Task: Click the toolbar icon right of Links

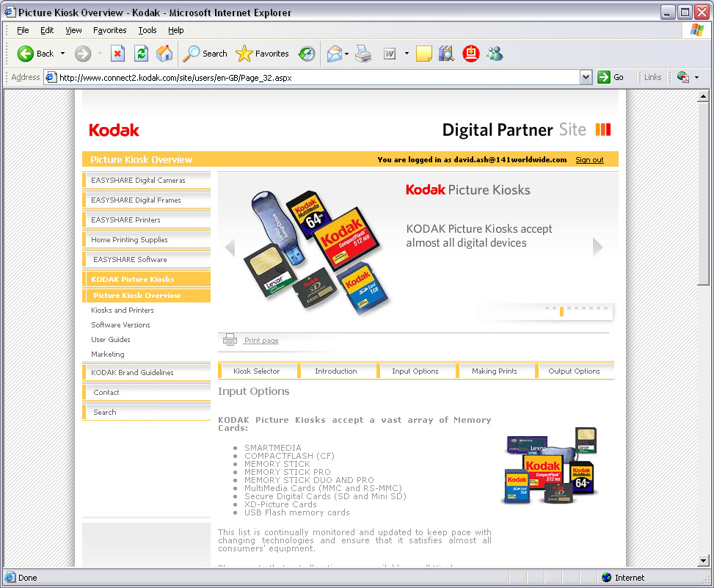Action: pyautogui.click(x=683, y=77)
